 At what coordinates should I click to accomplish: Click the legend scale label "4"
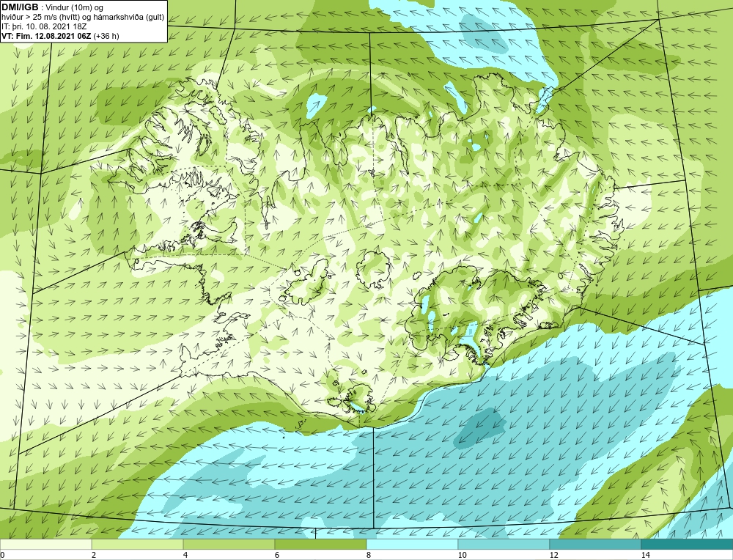click(185, 555)
